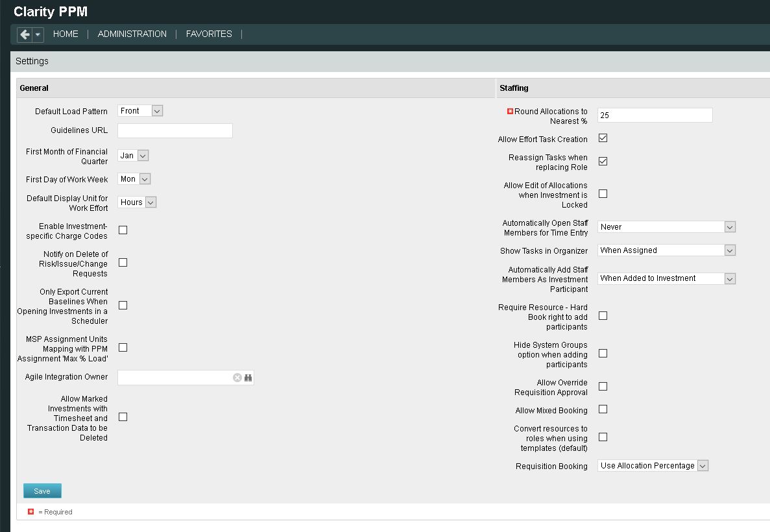770x532 pixels.
Task: Open Automatically Open Staff Members dropdown
Action: [666, 227]
